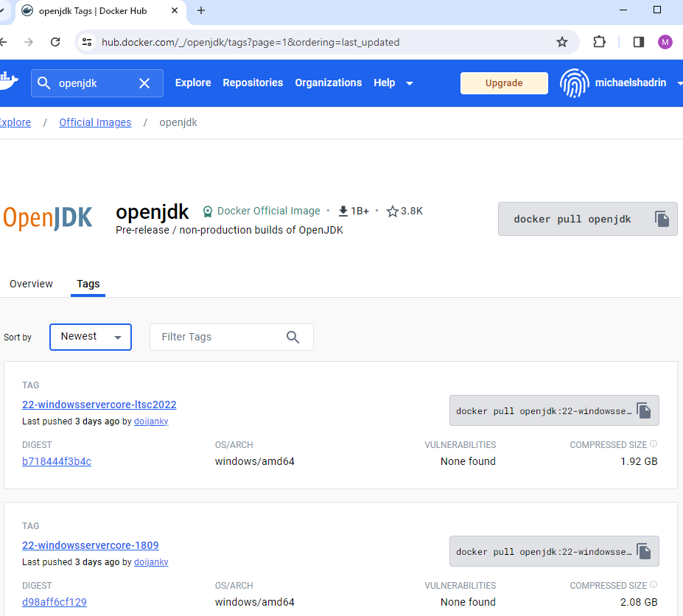This screenshot has height=616, width=683.
Task: Clear the openjdk search with the X icon
Action: click(144, 83)
